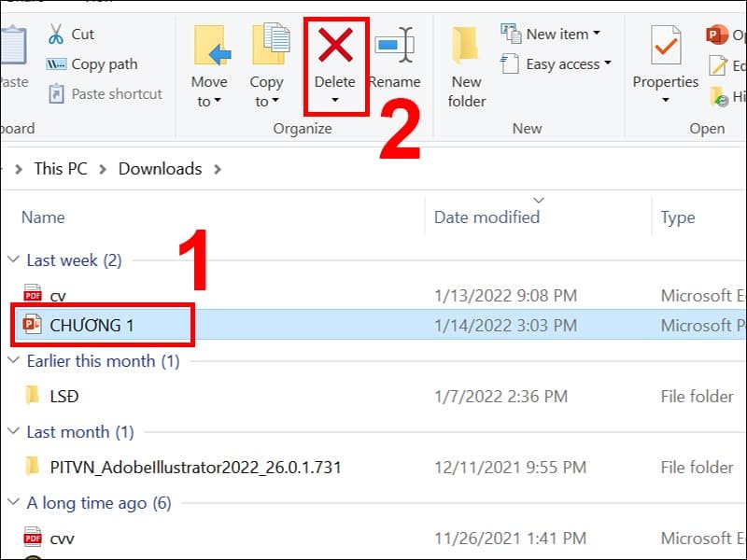Select the Cut icon in the Clipboard group
Screen dimensions: 747x560
click(x=54, y=34)
